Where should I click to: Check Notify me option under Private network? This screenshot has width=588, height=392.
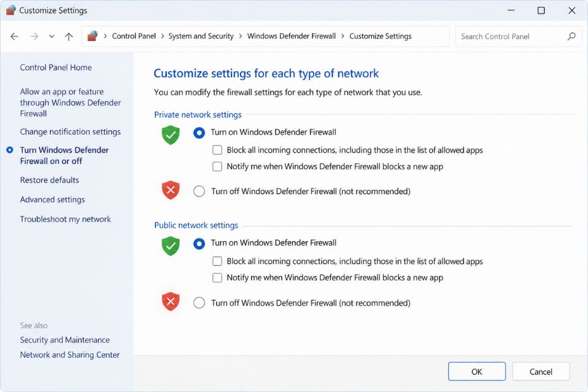pos(217,167)
